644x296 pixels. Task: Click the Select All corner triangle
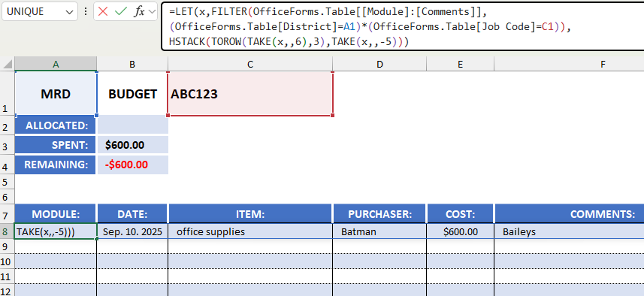coord(8,64)
